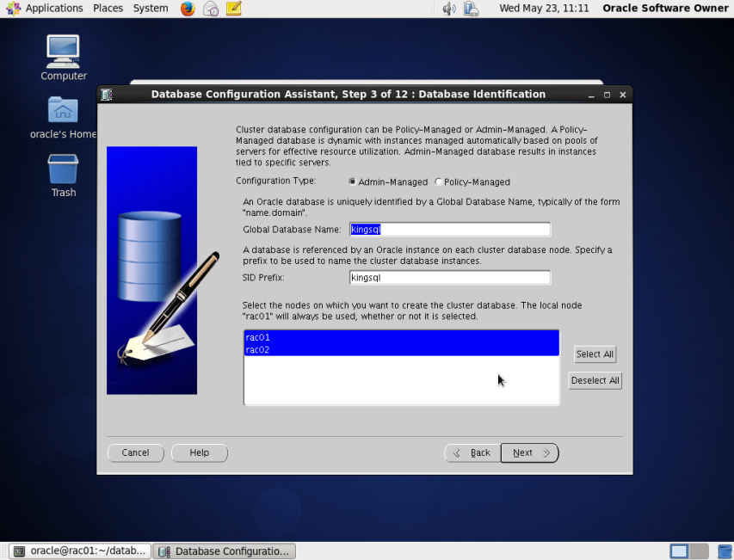This screenshot has width=734, height=560.
Task: Focus the SID Prefix input field
Action: 447,277
